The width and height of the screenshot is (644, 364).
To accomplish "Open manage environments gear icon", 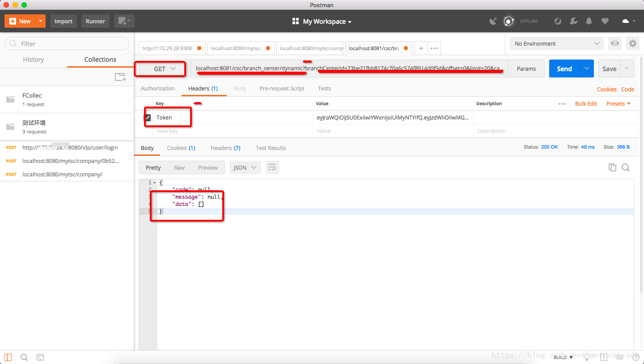I will (632, 43).
